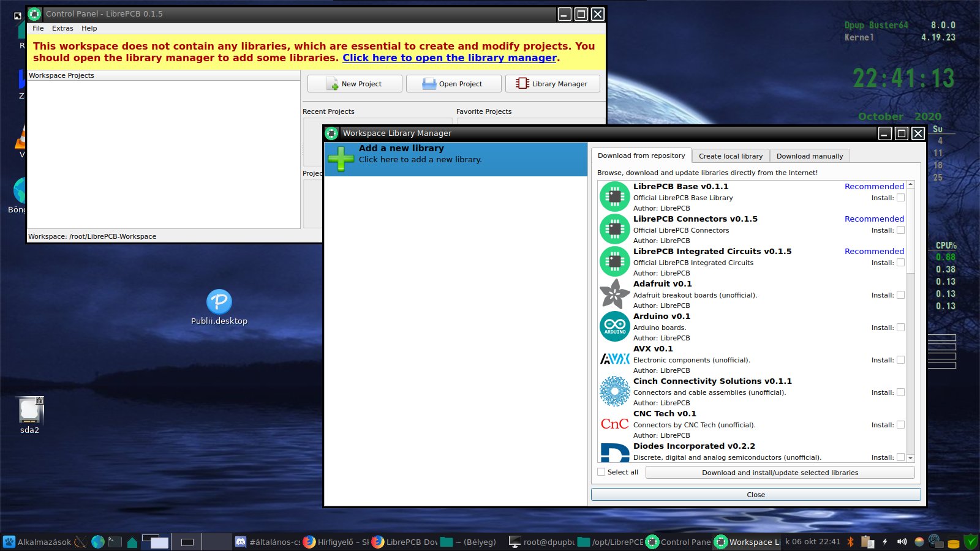Check Install for LibrePCB Base
This screenshot has height=551, width=980.
[x=900, y=198]
